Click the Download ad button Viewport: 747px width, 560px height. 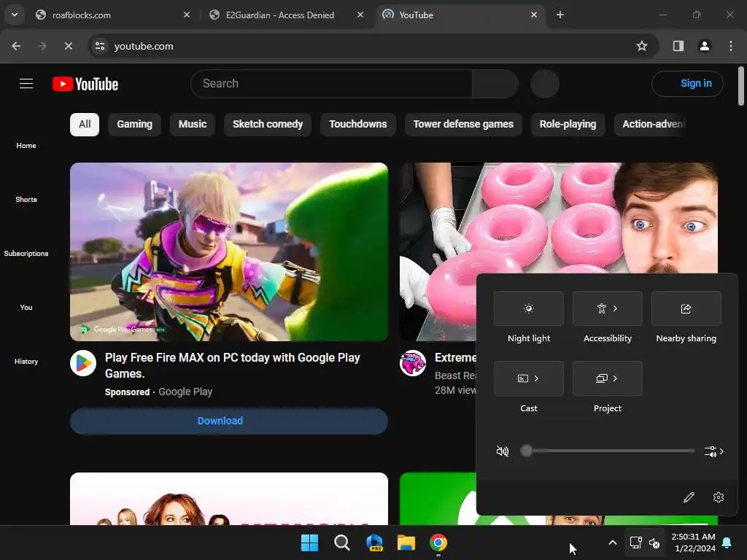coord(229,421)
